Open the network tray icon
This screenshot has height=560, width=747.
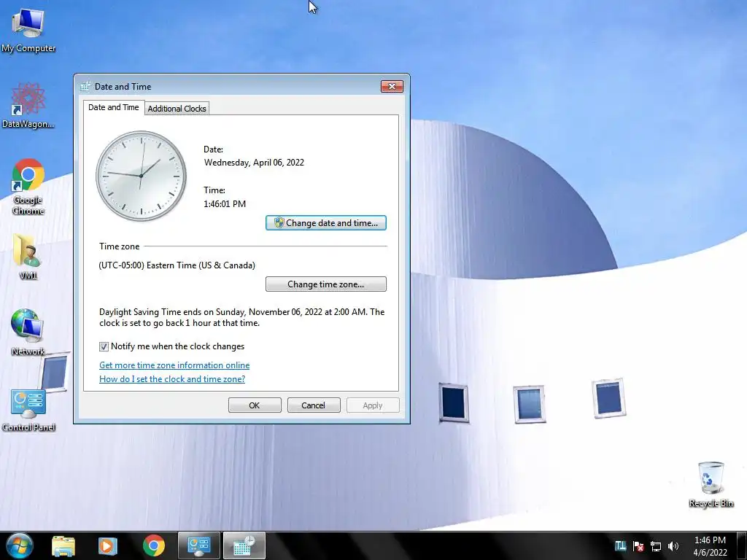pyautogui.click(x=656, y=546)
